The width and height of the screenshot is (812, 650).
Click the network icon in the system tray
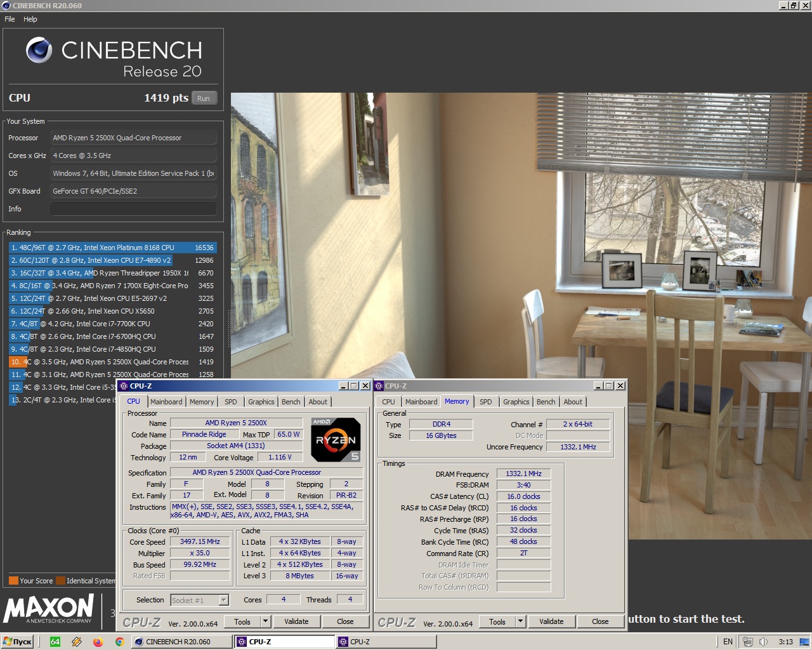click(748, 642)
